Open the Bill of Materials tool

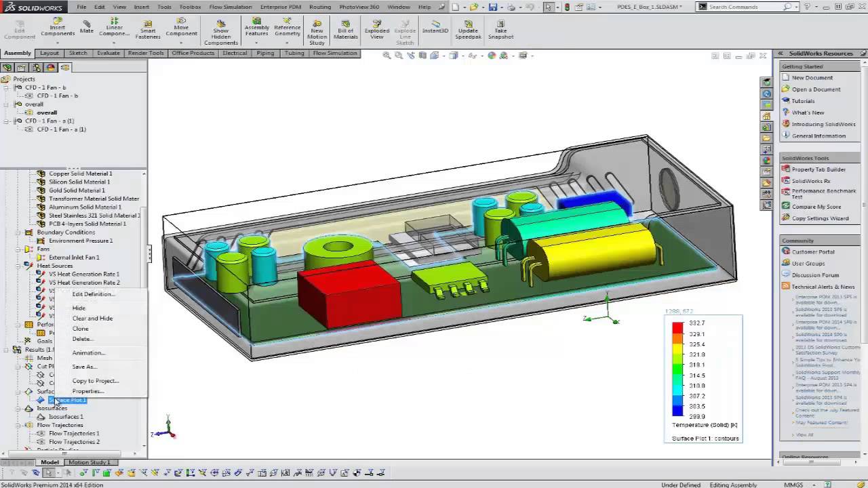coord(346,28)
